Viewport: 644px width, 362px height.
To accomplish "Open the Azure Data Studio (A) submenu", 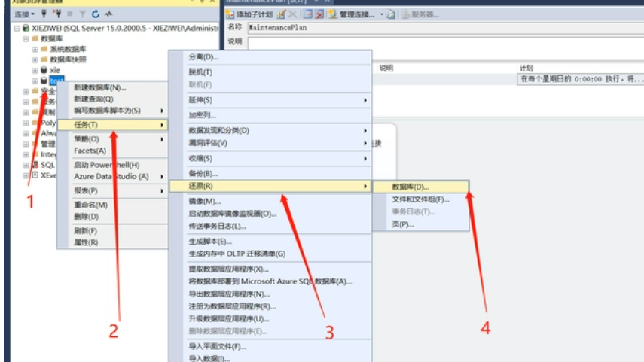I will [112, 177].
